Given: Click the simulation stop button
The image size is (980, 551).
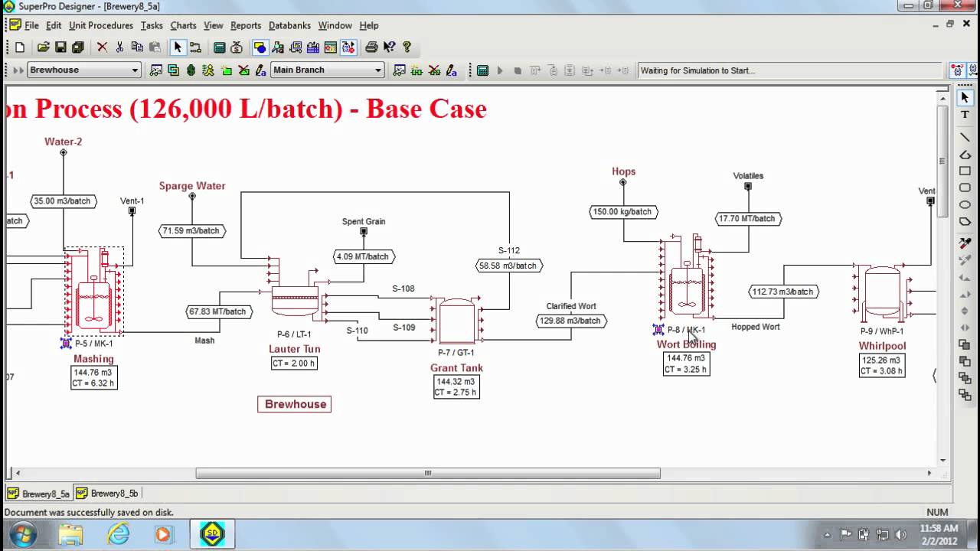Looking at the screenshot, I should (x=518, y=70).
